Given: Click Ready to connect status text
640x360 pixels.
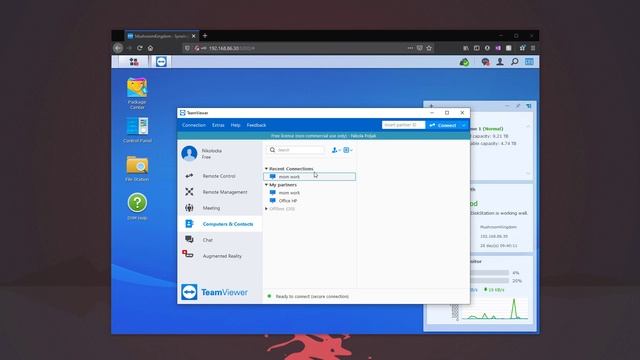Looking at the screenshot, I should pyautogui.click(x=312, y=296).
